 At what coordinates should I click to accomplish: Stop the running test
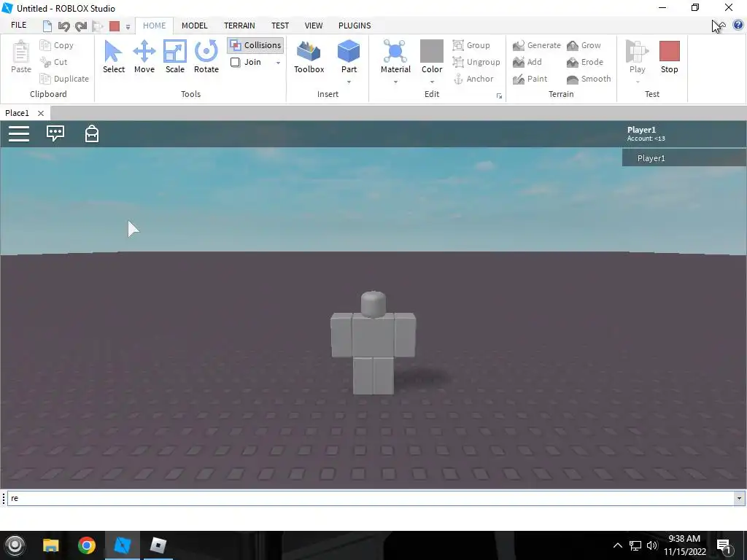point(669,57)
